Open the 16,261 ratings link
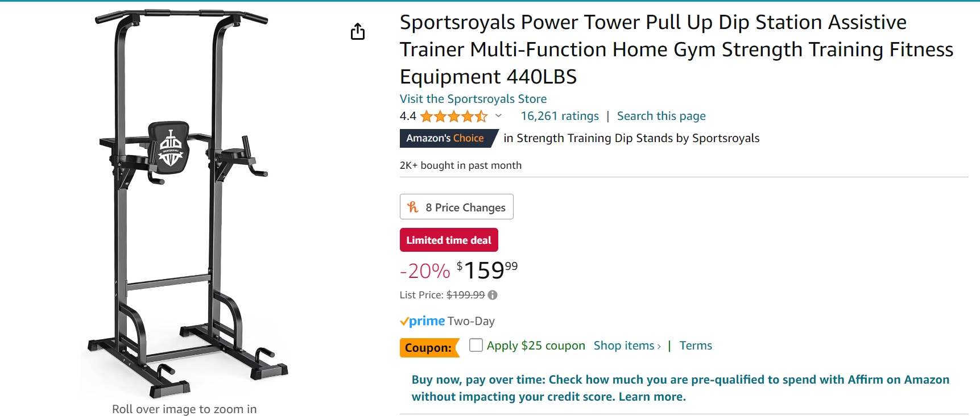 click(x=560, y=116)
